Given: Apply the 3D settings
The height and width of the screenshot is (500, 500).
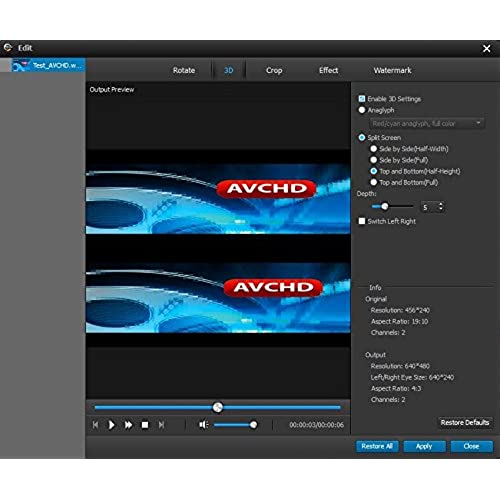Looking at the screenshot, I should click(x=424, y=446).
